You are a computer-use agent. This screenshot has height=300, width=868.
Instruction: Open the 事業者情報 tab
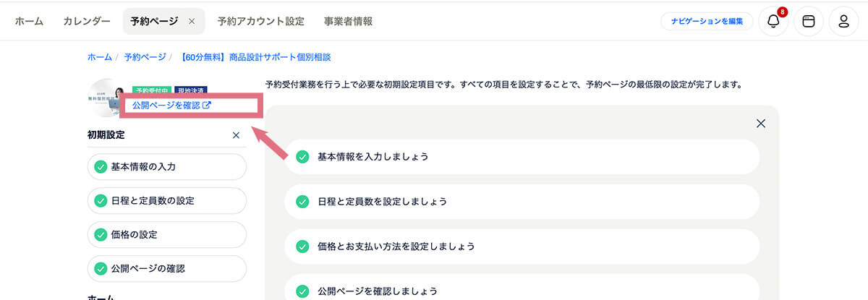(x=348, y=22)
